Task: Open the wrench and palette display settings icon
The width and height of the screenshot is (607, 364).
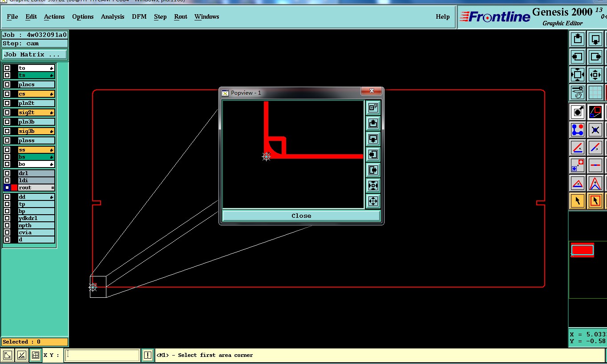Action: [x=578, y=92]
